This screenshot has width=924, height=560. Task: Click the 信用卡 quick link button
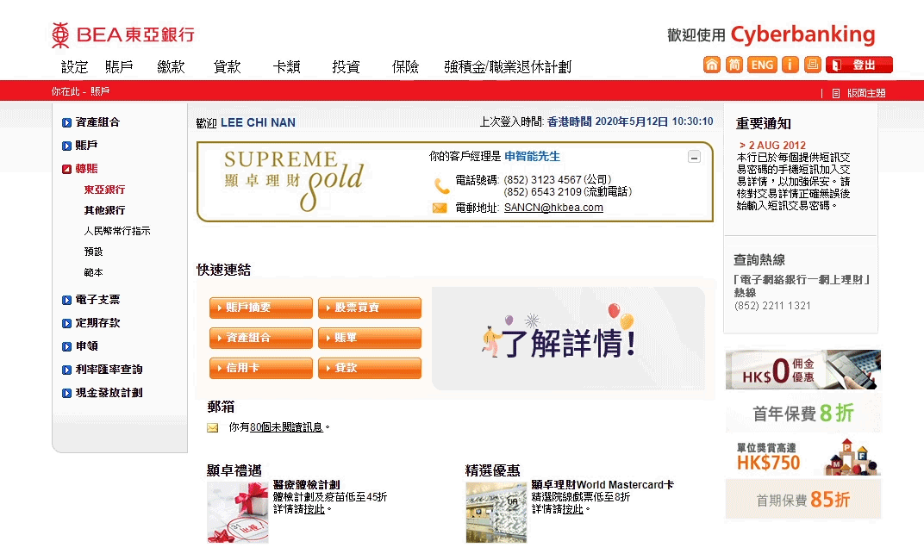point(261,367)
